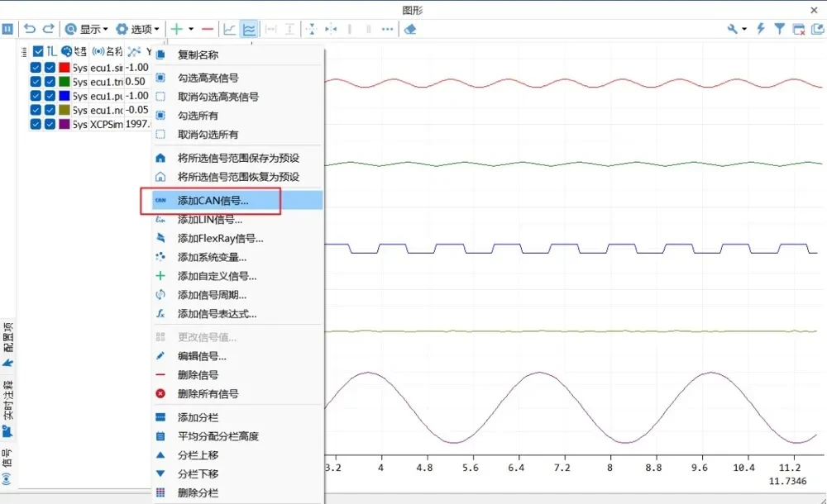The height and width of the screenshot is (504, 827).
Task: Click the undo arrow icon
Action: pos(30,29)
